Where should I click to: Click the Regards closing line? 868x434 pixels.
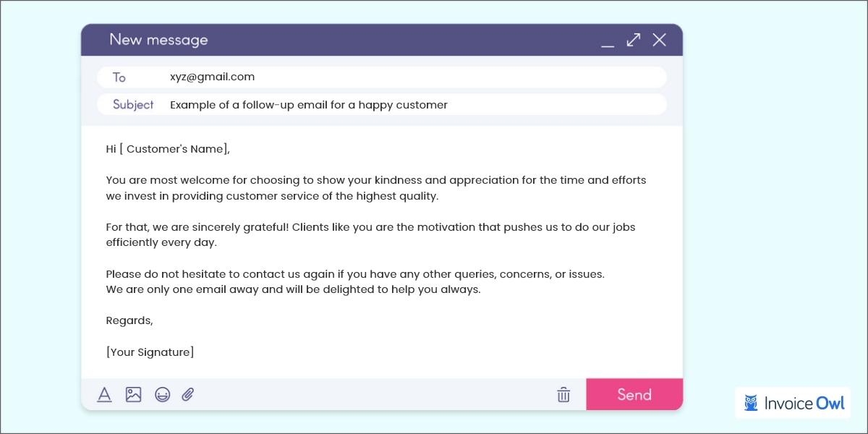pos(129,320)
